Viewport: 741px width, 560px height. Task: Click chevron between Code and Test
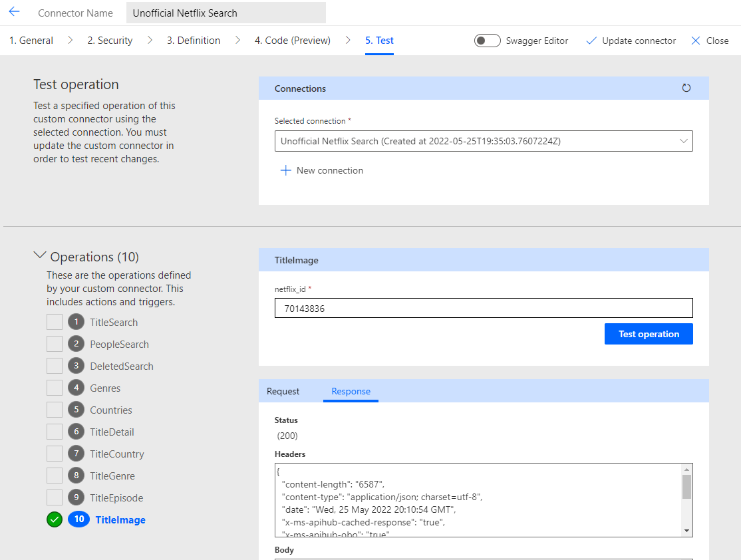coord(348,40)
